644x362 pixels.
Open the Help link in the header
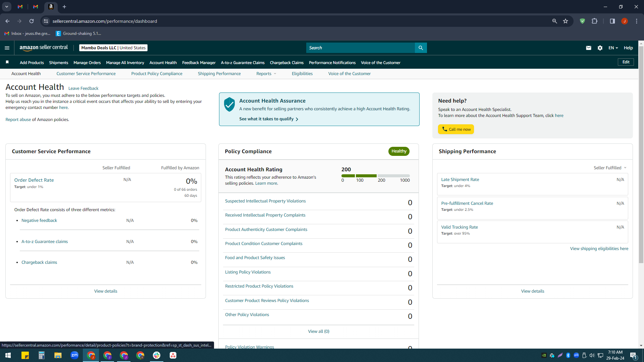pyautogui.click(x=628, y=48)
